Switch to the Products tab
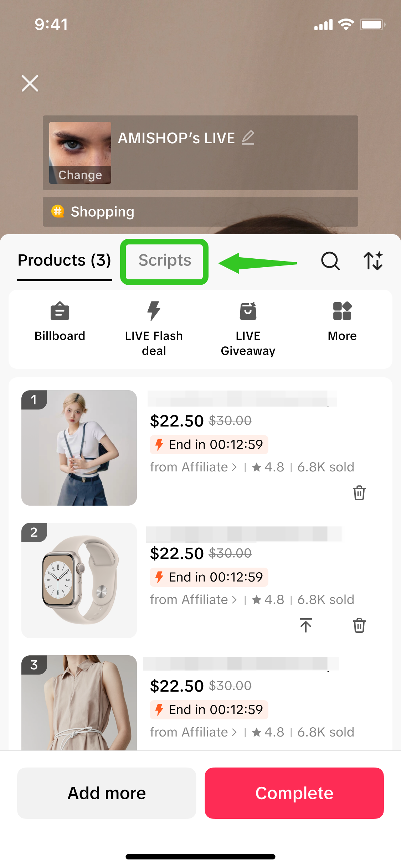This screenshot has height=868, width=401. click(x=65, y=260)
